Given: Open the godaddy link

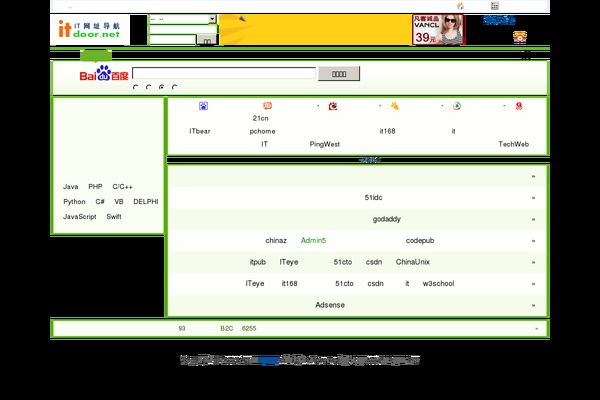Looking at the screenshot, I should [x=386, y=219].
